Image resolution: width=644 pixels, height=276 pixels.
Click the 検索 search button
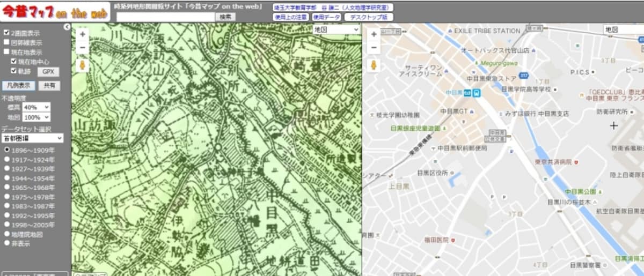pyautogui.click(x=225, y=17)
